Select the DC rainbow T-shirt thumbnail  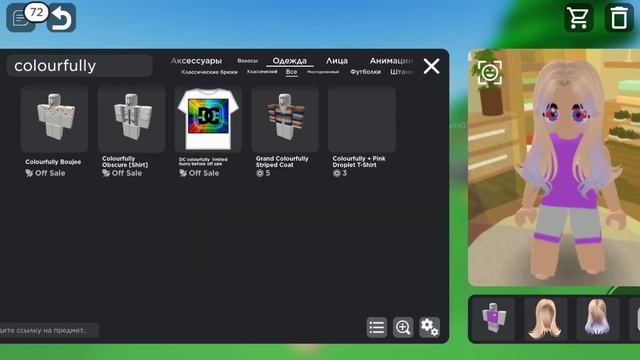point(208,119)
